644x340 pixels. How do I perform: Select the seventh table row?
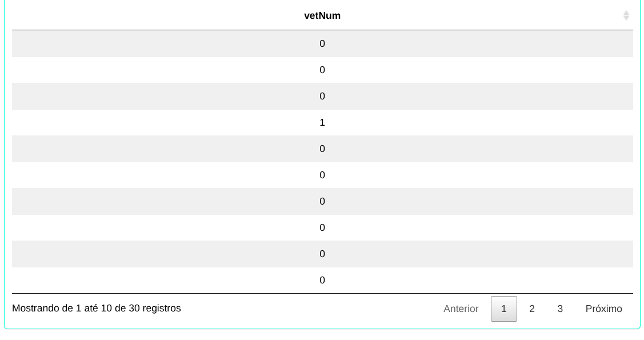pyautogui.click(x=322, y=201)
